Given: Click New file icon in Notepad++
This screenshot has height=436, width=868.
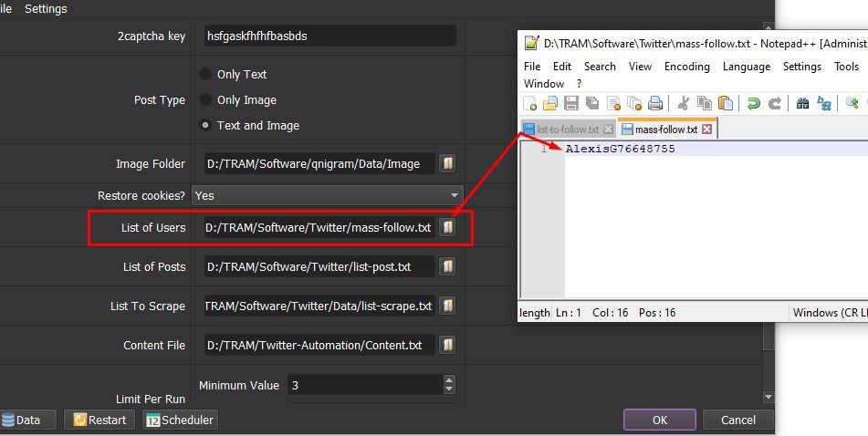Looking at the screenshot, I should (529, 103).
